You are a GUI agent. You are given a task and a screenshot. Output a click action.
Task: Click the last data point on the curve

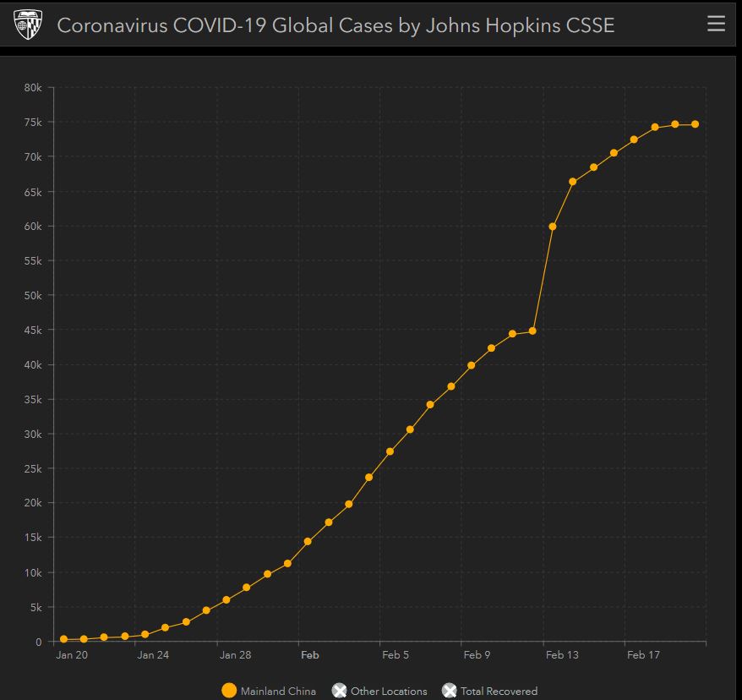click(695, 124)
